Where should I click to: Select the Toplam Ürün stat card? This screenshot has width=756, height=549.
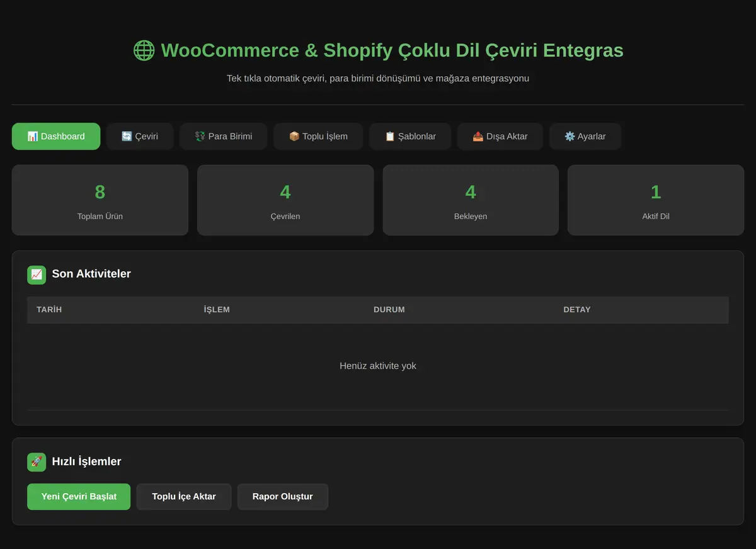click(x=100, y=200)
